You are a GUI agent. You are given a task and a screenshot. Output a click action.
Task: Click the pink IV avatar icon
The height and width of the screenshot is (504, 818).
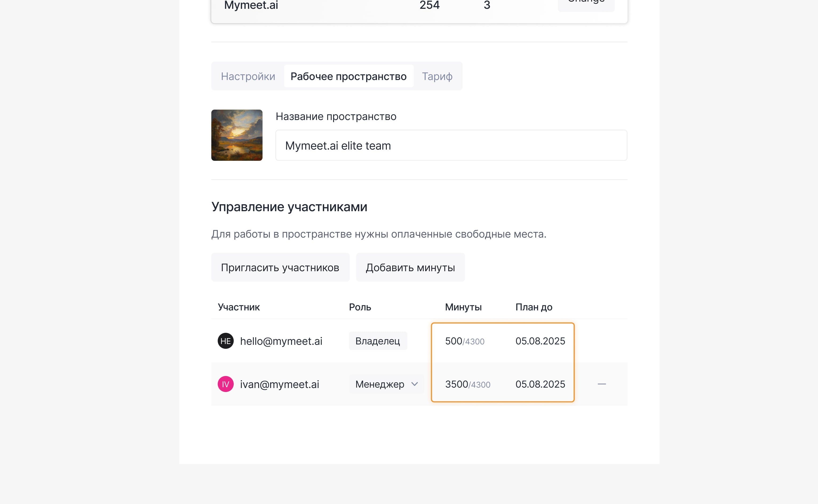[x=225, y=384]
